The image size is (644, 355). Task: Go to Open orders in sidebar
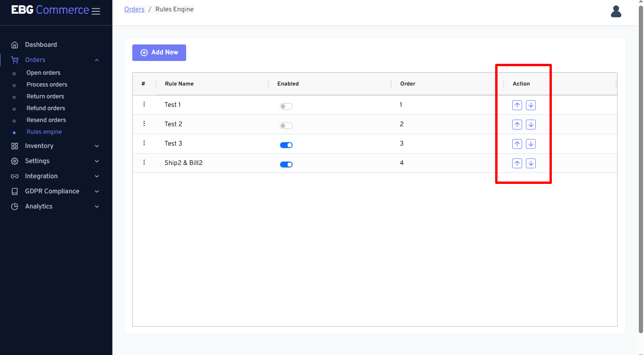43,73
